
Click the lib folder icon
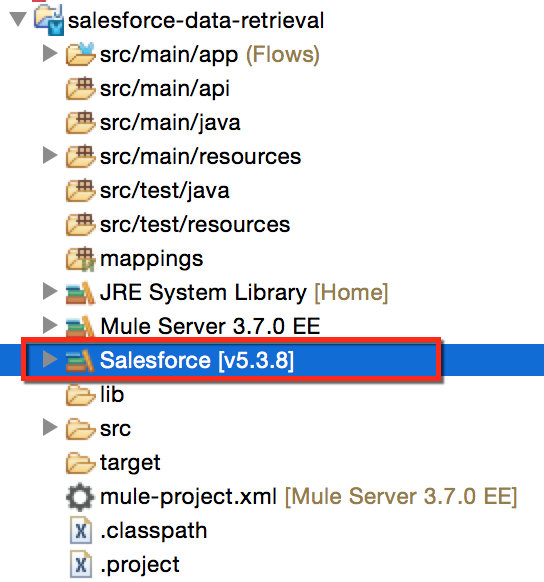(x=80, y=395)
